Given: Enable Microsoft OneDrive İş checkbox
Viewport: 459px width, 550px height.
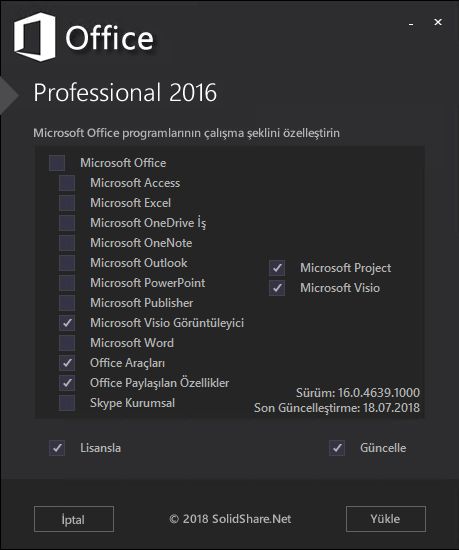Looking at the screenshot, I should [67, 223].
